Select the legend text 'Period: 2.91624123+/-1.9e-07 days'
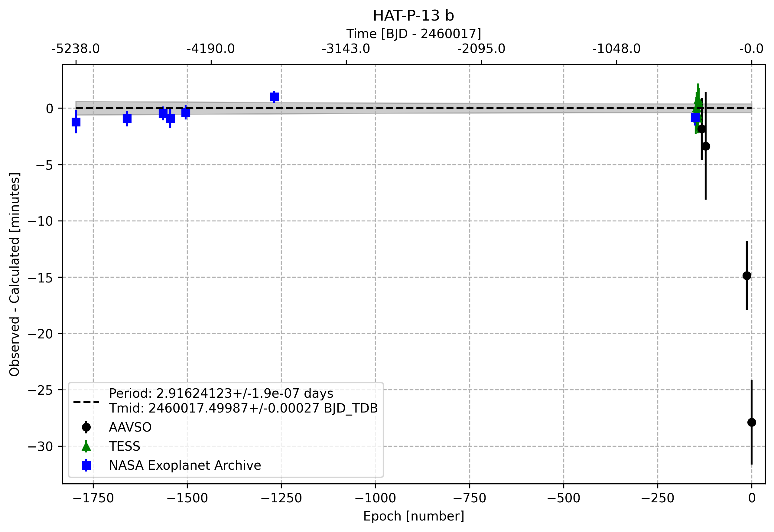The width and height of the screenshot is (774, 532). (221, 394)
